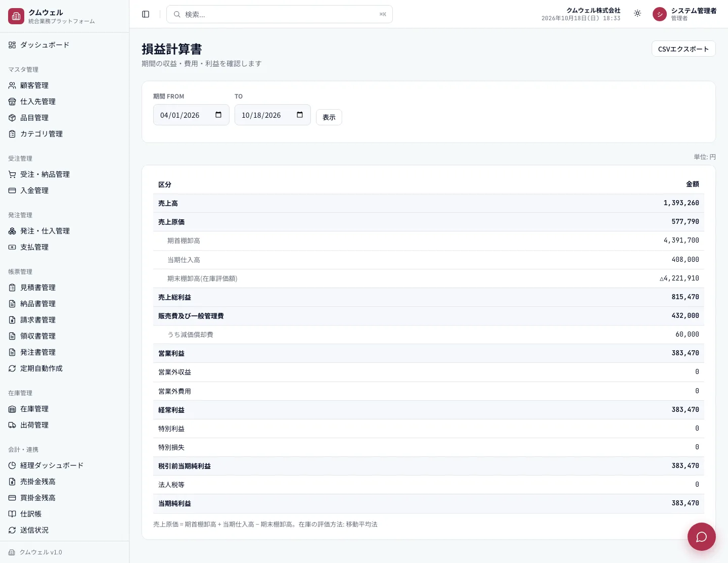Open 仕訳帳 menu item

coord(64,514)
